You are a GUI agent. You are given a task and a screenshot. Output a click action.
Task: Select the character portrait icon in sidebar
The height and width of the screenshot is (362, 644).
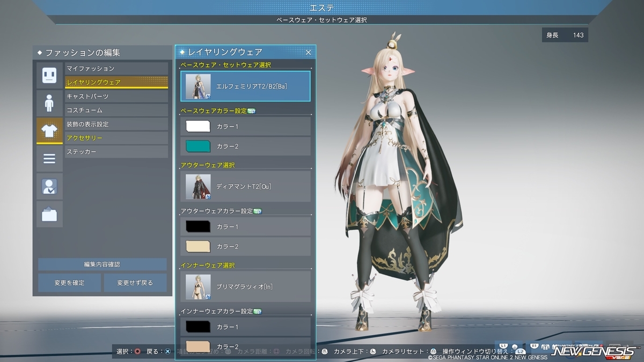(49, 187)
